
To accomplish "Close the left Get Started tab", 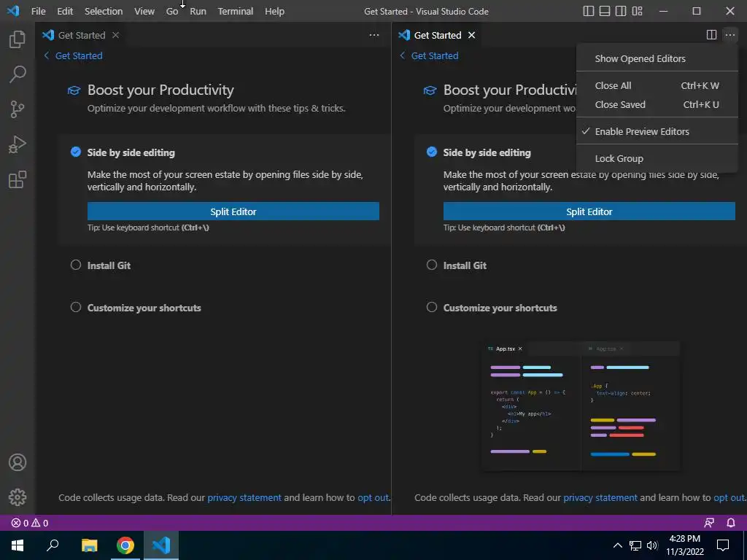I will coord(115,35).
